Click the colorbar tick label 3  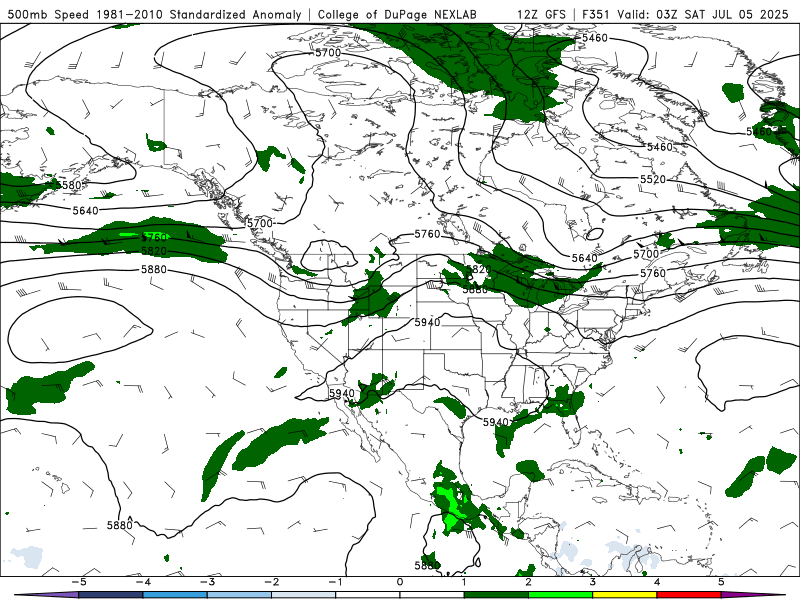tap(592, 582)
